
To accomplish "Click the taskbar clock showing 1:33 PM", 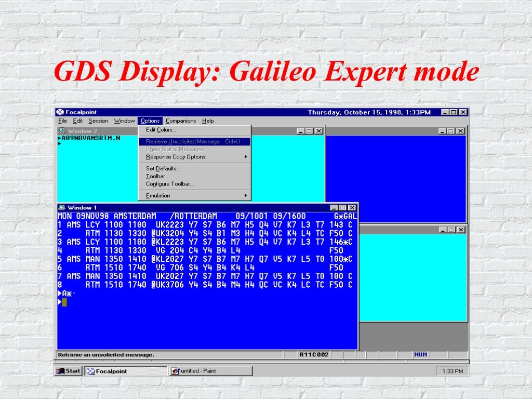I will coord(453,371).
